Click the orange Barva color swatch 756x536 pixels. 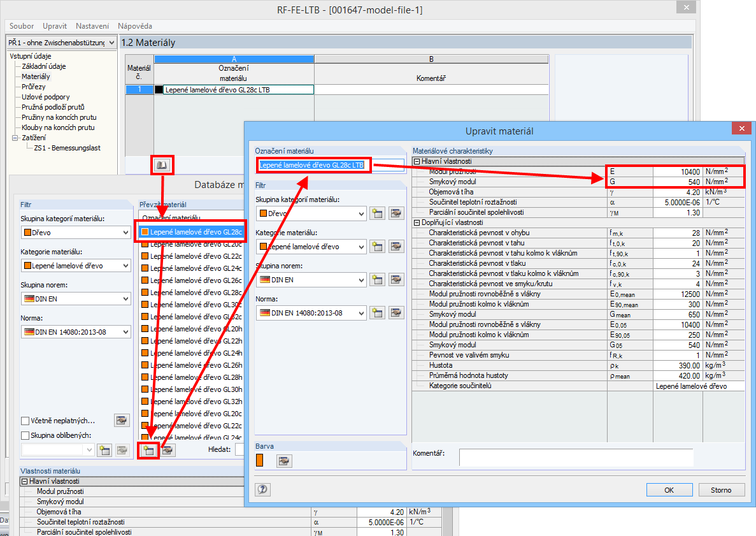tap(259, 460)
